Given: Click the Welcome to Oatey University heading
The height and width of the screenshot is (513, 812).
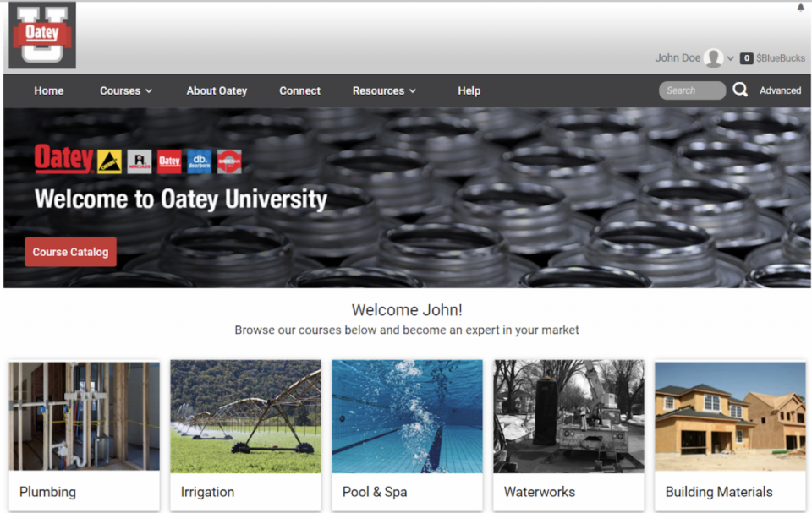Looking at the screenshot, I should click(x=181, y=199).
